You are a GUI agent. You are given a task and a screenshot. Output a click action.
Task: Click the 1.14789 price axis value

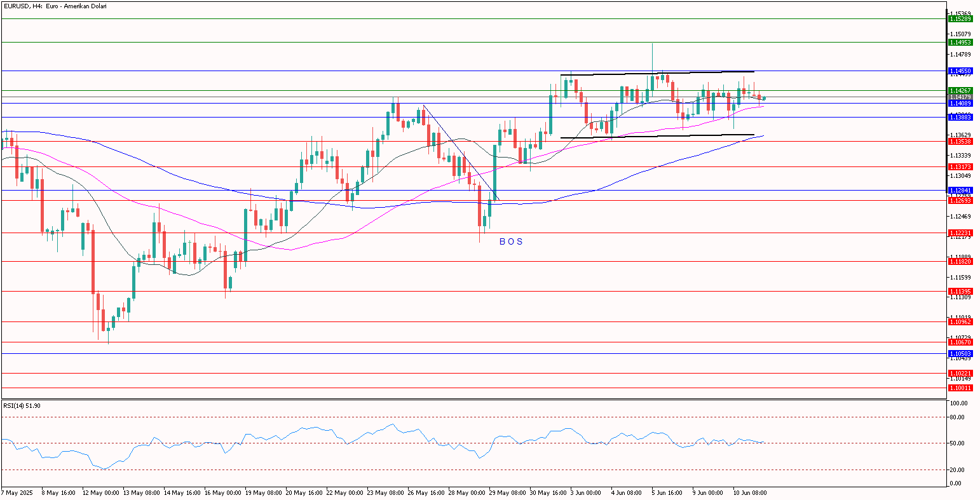pos(961,54)
